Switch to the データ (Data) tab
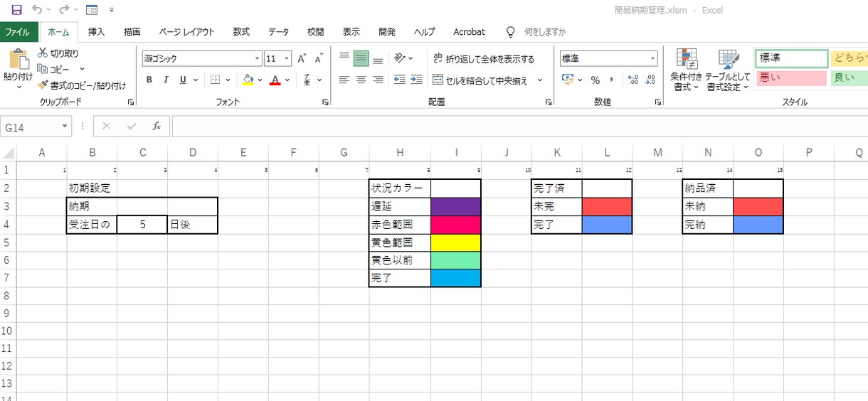Viewport: 868px width, 401px height. [278, 32]
